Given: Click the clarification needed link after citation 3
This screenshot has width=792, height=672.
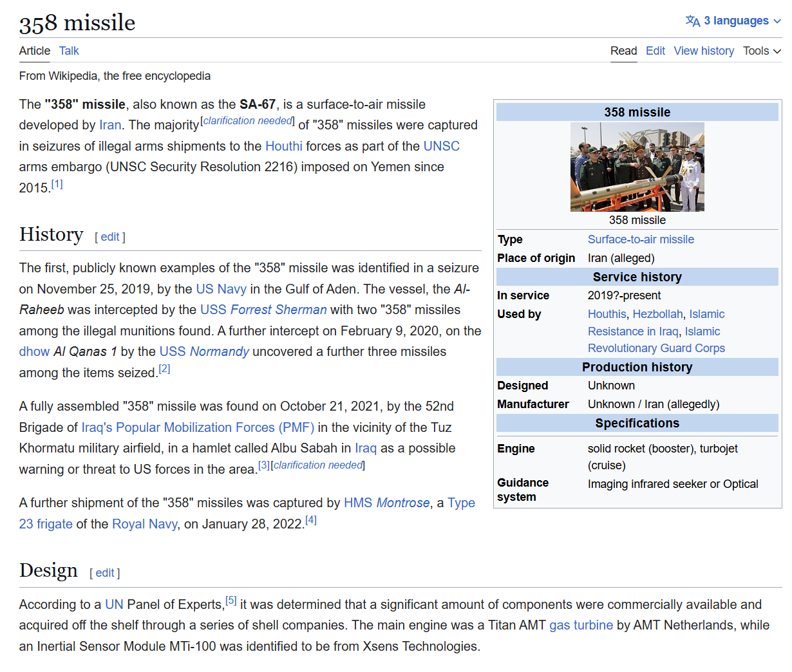Looking at the screenshot, I should coord(318,465).
